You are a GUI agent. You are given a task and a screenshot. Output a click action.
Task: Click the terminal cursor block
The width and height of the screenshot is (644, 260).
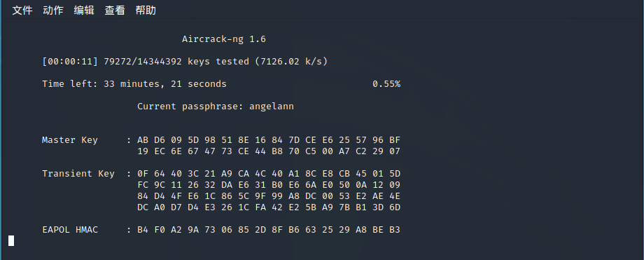[x=11, y=240]
